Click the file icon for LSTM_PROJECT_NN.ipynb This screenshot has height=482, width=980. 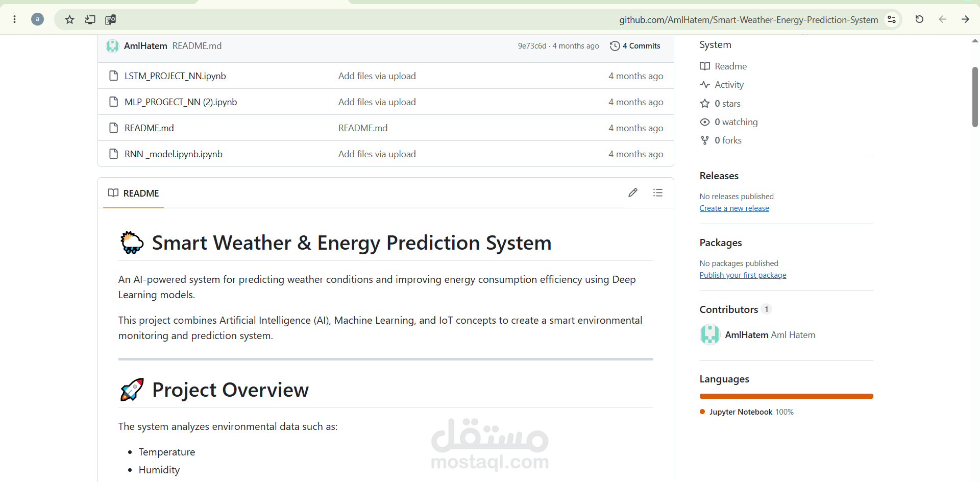(114, 76)
